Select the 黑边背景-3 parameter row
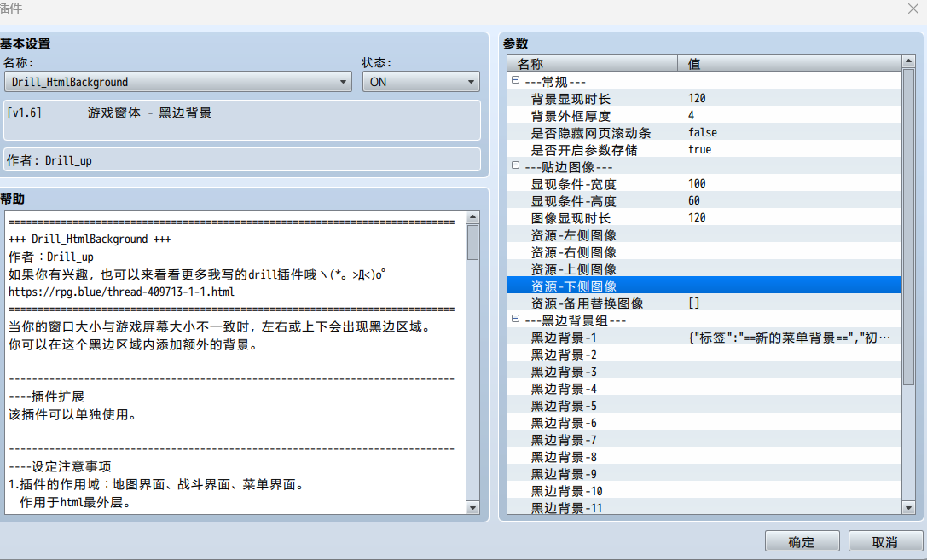927x560 pixels. click(x=704, y=372)
